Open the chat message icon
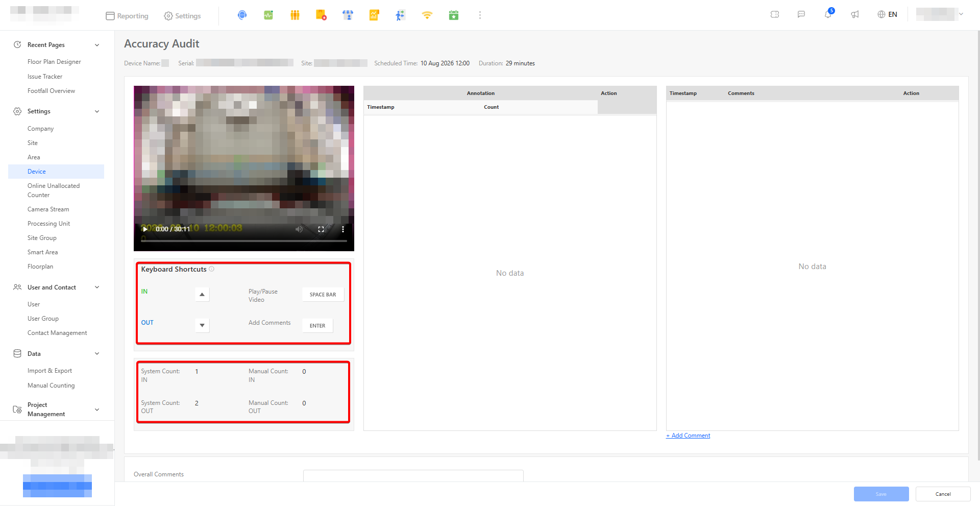The width and height of the screenshot is (980, 506). pos(801,14)
